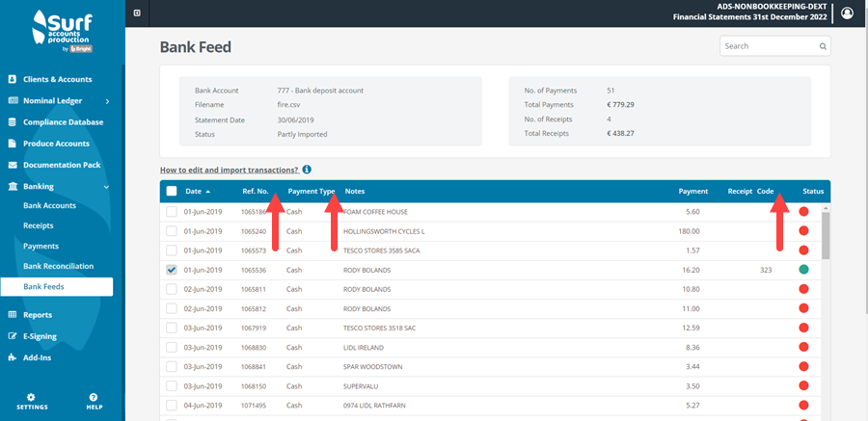Click the 777 - Bank deposit account value
Viewport: 868px width, 421px height.
[320, 91]
